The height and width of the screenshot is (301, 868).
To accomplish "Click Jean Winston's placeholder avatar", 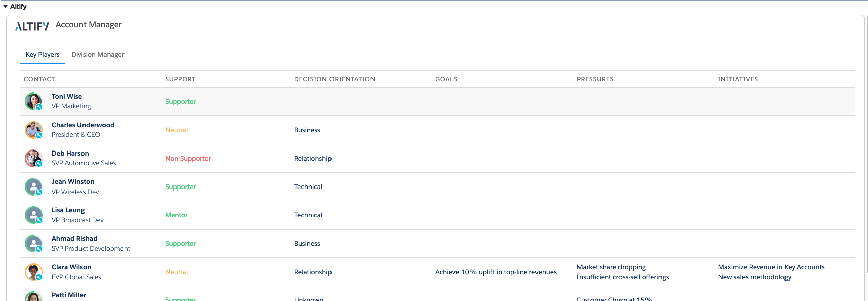I will click(x=33, y=186).
